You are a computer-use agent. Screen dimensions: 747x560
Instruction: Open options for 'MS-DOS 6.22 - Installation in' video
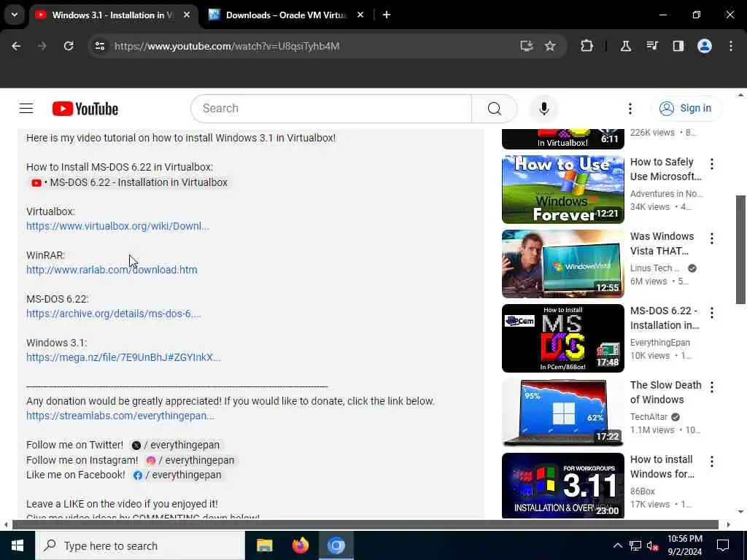pos(712,313)
